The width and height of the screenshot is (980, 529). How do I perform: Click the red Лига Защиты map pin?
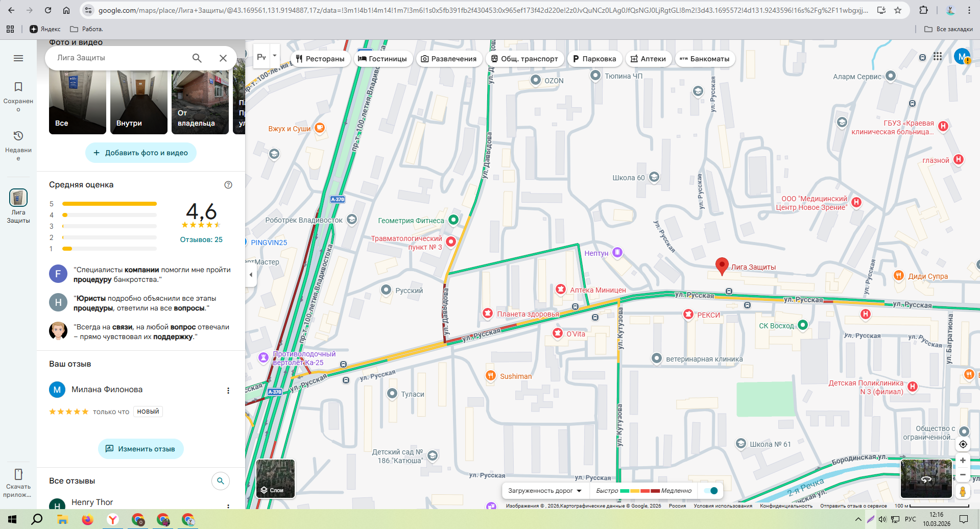(722, 266)
